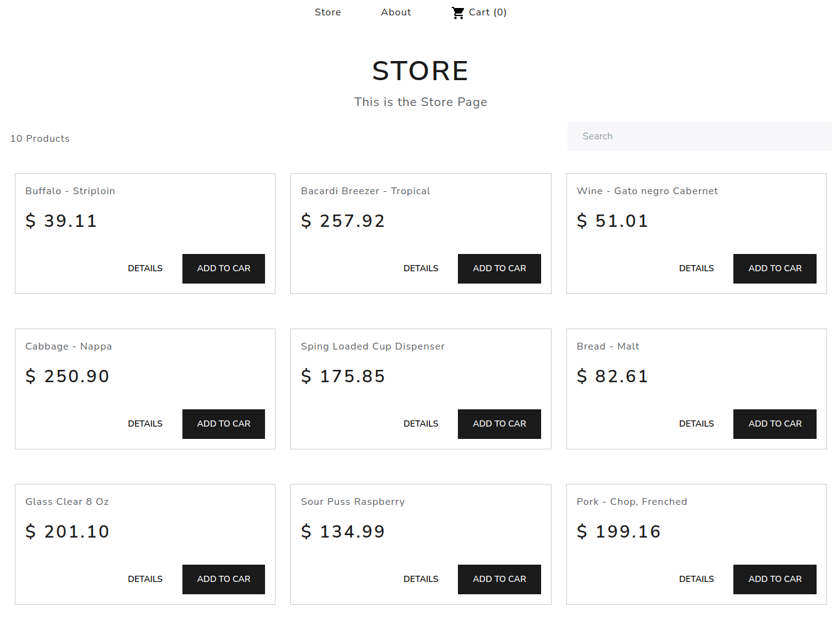Click the $ 39.11 price

point(61,221)
